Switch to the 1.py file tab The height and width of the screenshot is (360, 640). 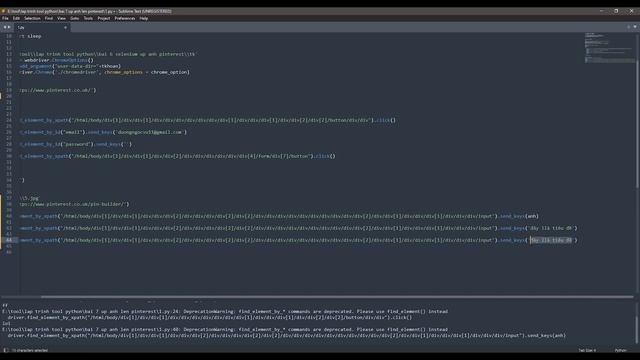click(x=41, y=27)
